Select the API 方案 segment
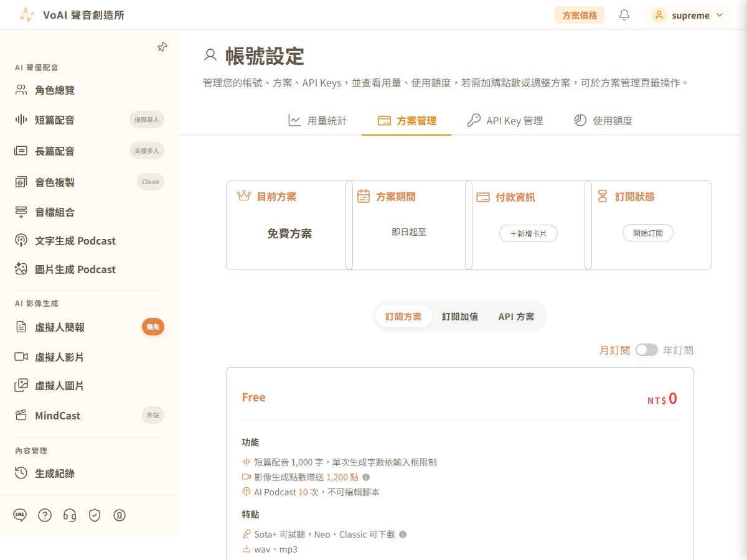This screenshot has height=560, width=747. [x=516, y=317]
